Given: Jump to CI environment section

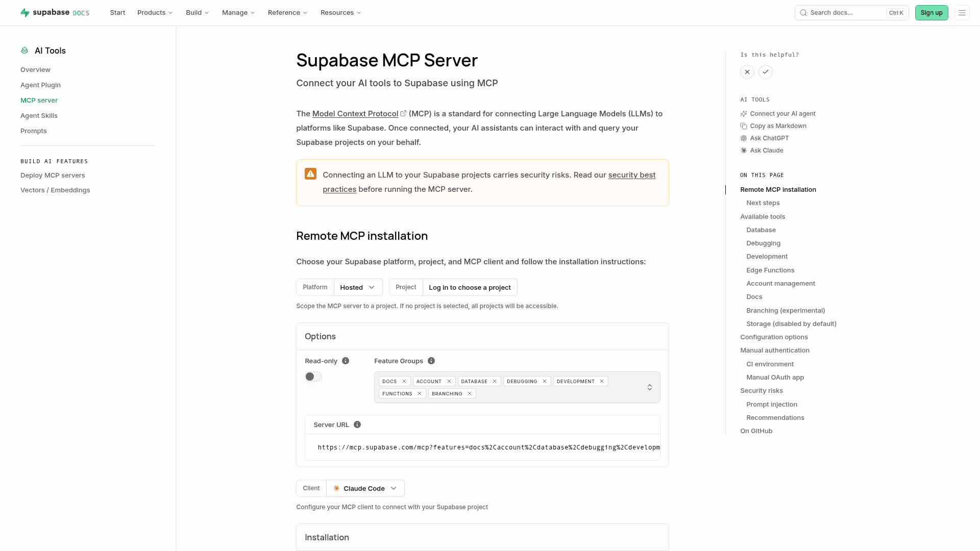Looking at the screenshot, I should coord(770,364).
